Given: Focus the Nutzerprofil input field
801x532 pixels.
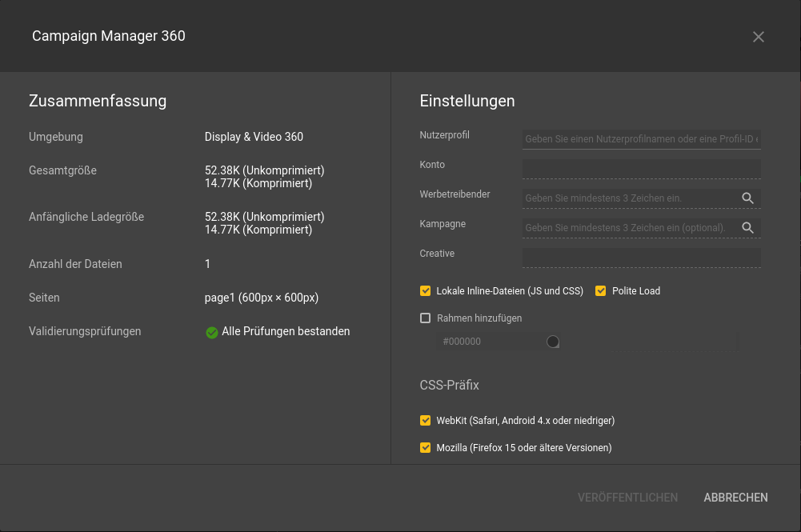Looking at the screenshot, I should pos(640,138).
